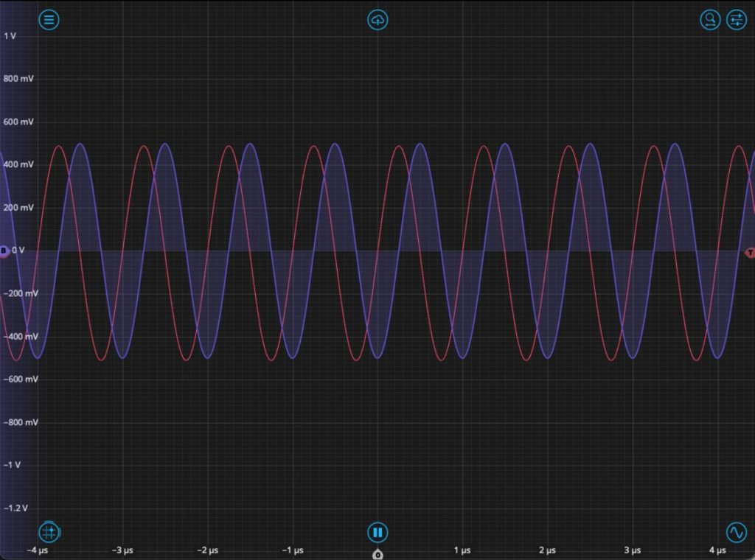Click the trigger time position marker
Screen dimensions: 755x560
pyautogui.click(x=377, y=554)
